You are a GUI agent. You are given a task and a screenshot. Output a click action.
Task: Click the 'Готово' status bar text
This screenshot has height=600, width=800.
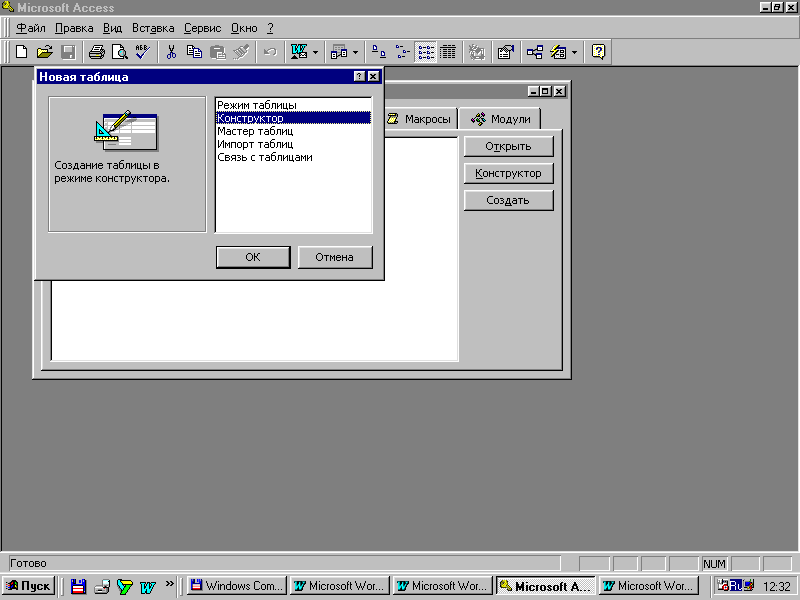[x=29, y=563]
